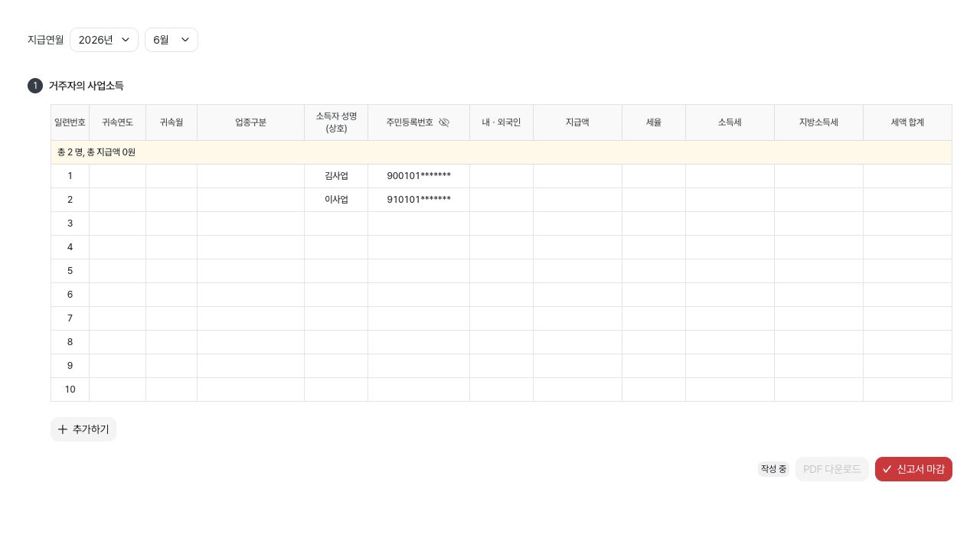Image resolution: width=980 pixels, height=551 pixels.
Task: Select the 김사업 name cell
Action: tap(336, 176)
